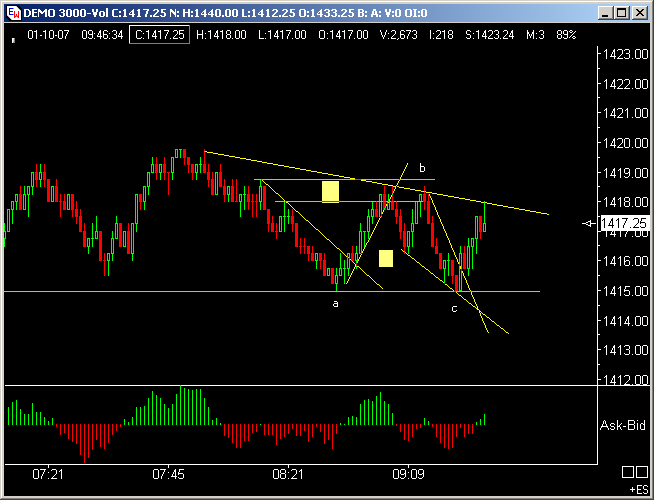The height and width of the screenshot is (500, 654).
Task: Select the wave label 'c' on the chart
Action: click(454, 309)
